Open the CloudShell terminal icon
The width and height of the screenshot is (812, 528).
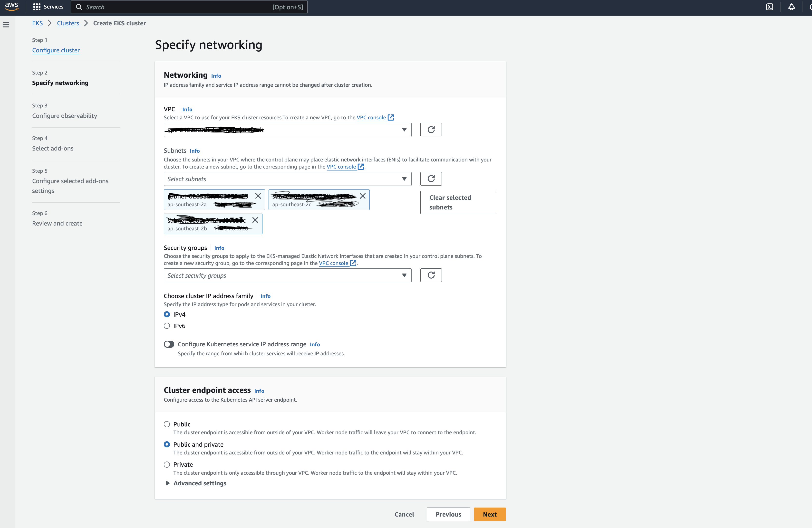(x=770, y=7)
